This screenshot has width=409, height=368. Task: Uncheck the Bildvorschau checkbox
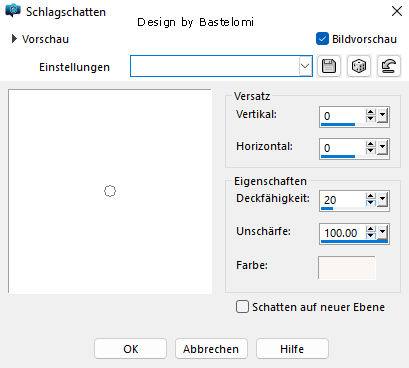(322, 39)
